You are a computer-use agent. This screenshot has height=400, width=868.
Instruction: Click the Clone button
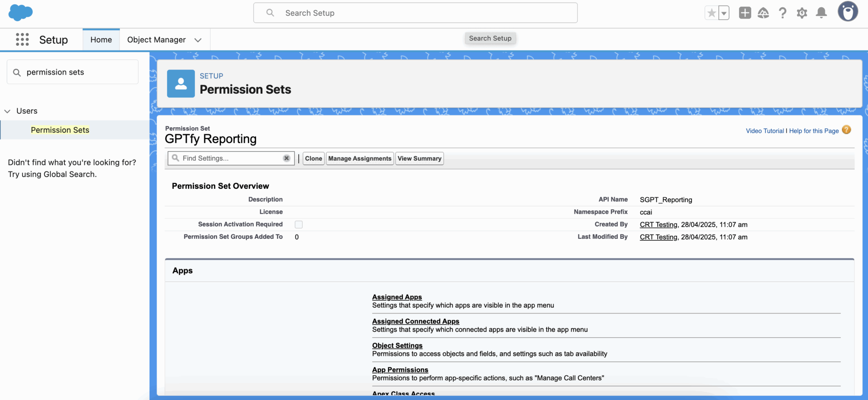313,158
